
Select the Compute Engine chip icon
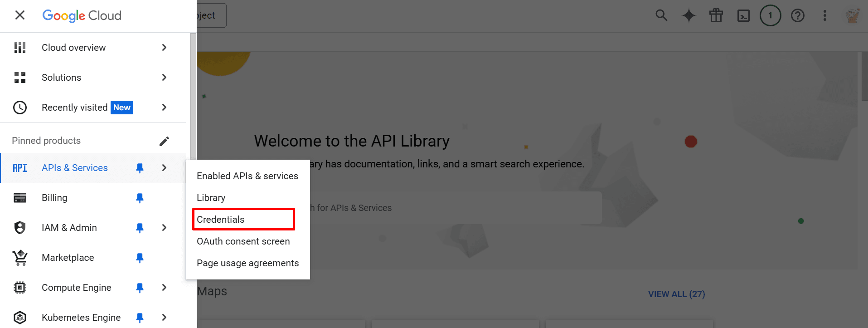[20, 288]
